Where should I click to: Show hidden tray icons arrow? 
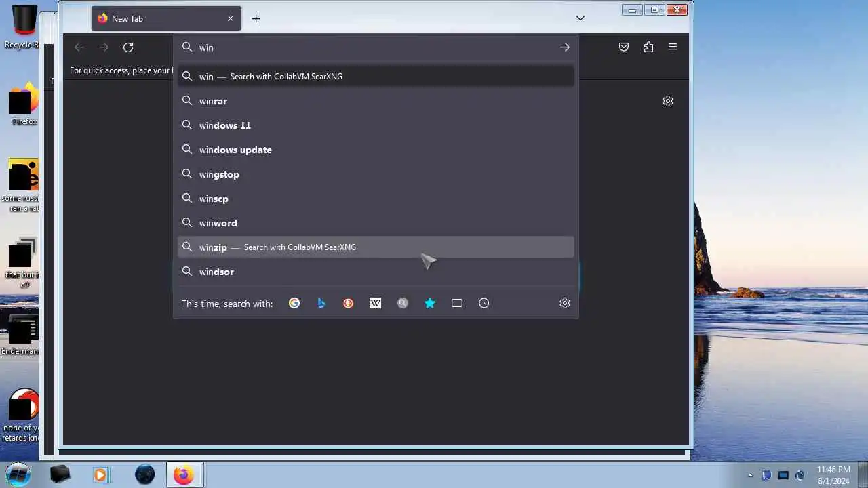click(750, 475)
